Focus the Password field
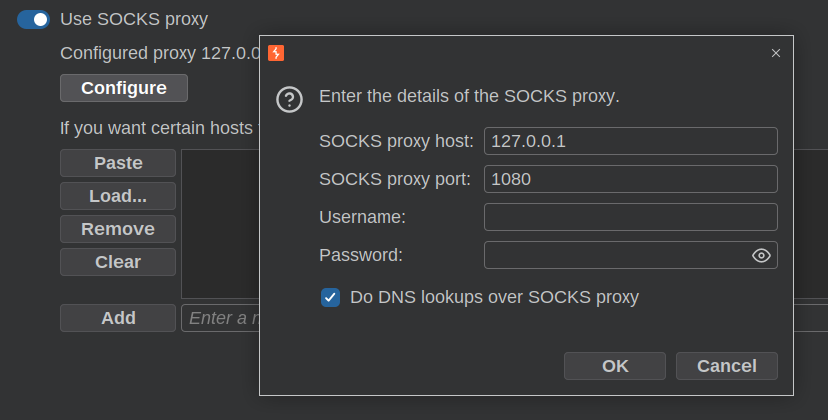 pyautogui.click(x=617, y=255)
